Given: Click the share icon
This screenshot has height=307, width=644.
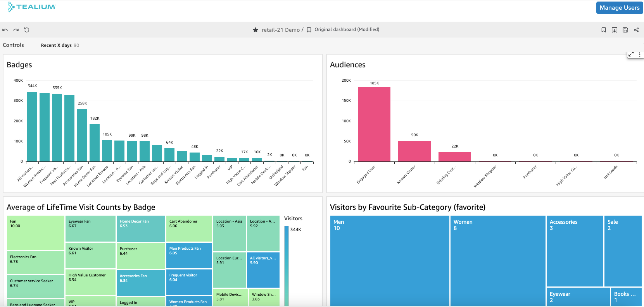Looking at the screenshot, I should [636, 30].
